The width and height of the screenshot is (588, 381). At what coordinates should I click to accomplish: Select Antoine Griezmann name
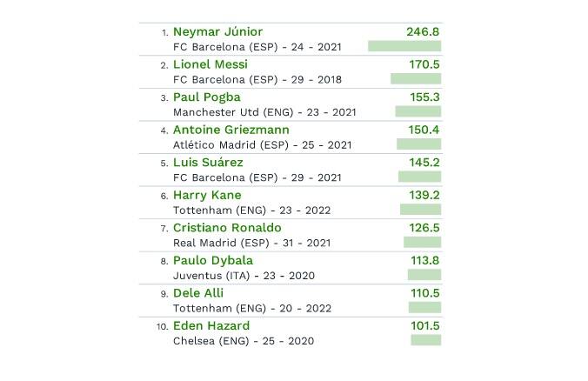coord(231,130)
